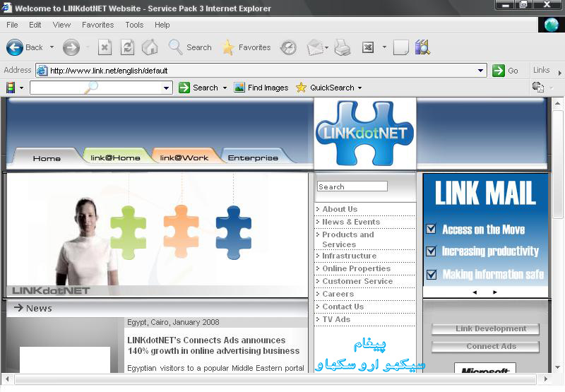Switch to the link@Work tab
The width and height of the screenshot is (565, 392).
184,158
